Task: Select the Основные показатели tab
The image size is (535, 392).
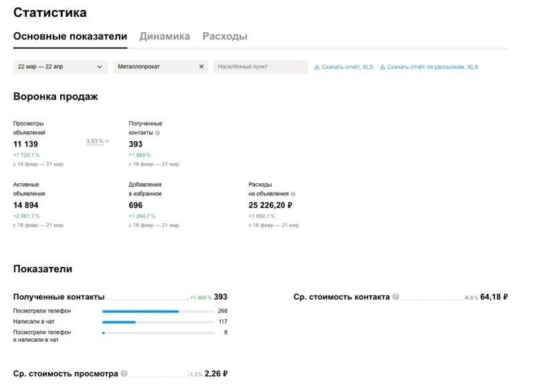Action: tap(70, 37)
